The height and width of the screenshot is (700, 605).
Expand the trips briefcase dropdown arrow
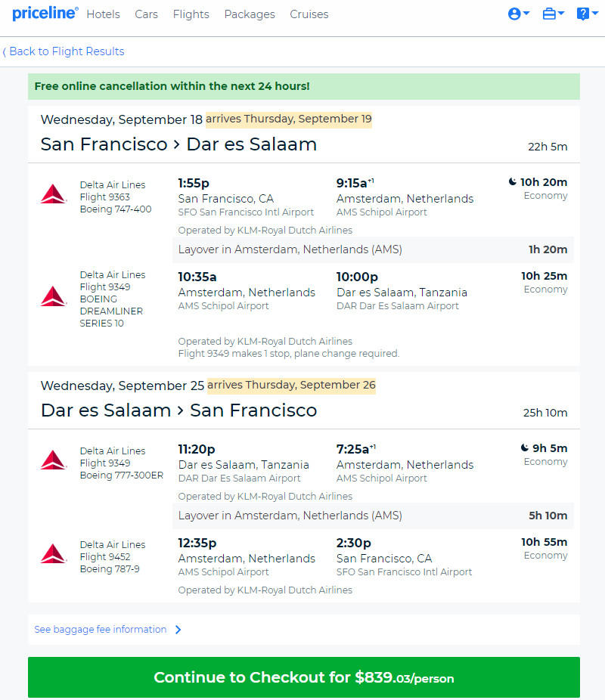(561, 14)
